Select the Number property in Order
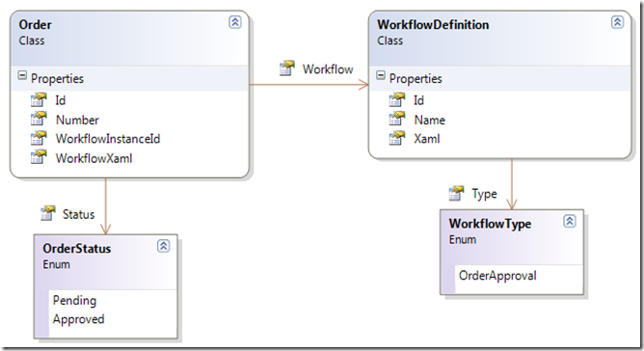This screenshot has width=644, height=351. (77, 120)
